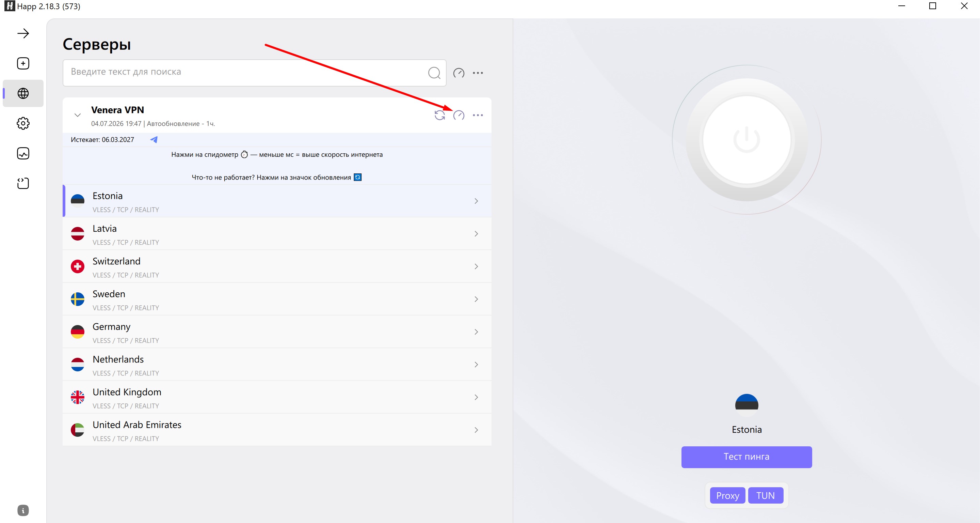Collapse the Venera VPN server group
Viewport: 980px width, 523px height.
[x=78, y=115]
